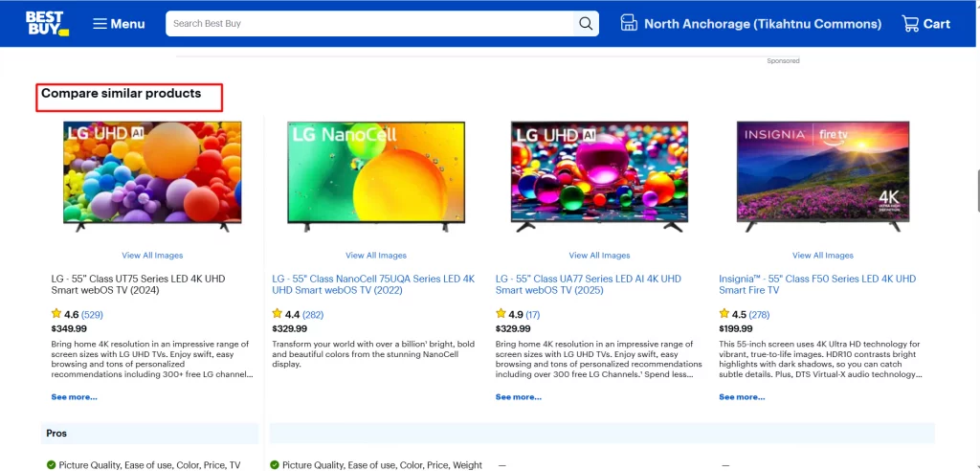Viewport: 980px width, 471px height.
Task: Focus the Search Best Buy field
Action: point(369,24)
